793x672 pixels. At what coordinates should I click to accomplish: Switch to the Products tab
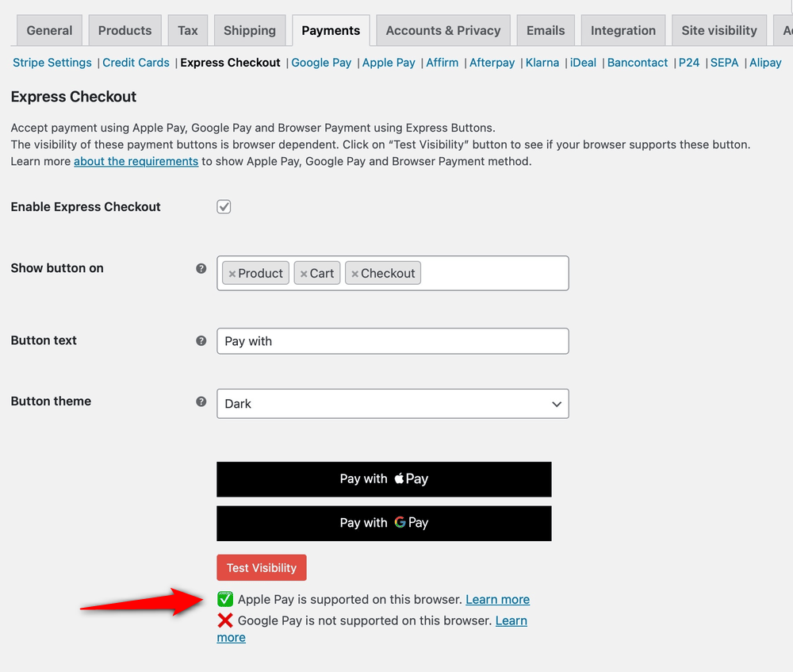[125, 30]
